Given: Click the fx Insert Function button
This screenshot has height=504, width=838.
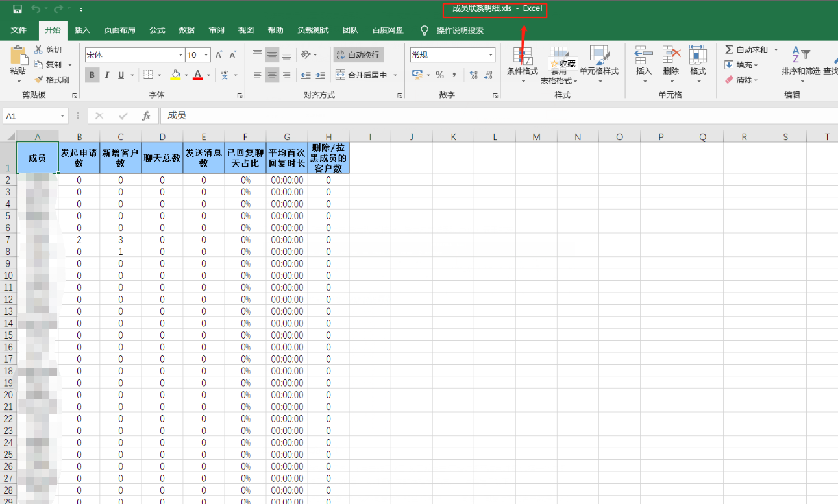Looking at the screenshot, I should pos(146,115).
